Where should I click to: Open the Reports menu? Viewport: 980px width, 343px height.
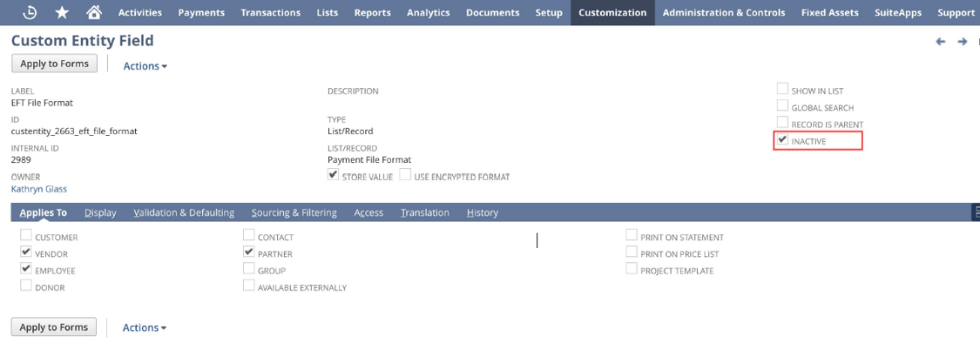373,12
